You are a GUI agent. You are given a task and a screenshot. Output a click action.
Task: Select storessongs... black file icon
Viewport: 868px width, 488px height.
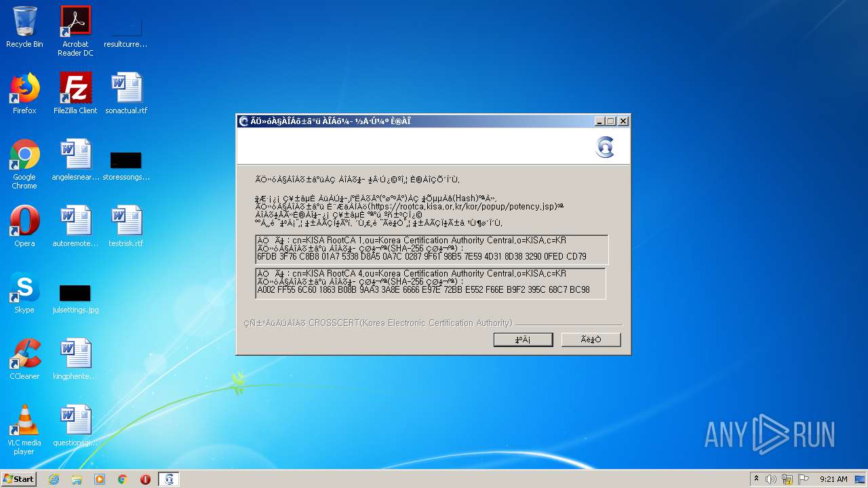click(126, 165)
